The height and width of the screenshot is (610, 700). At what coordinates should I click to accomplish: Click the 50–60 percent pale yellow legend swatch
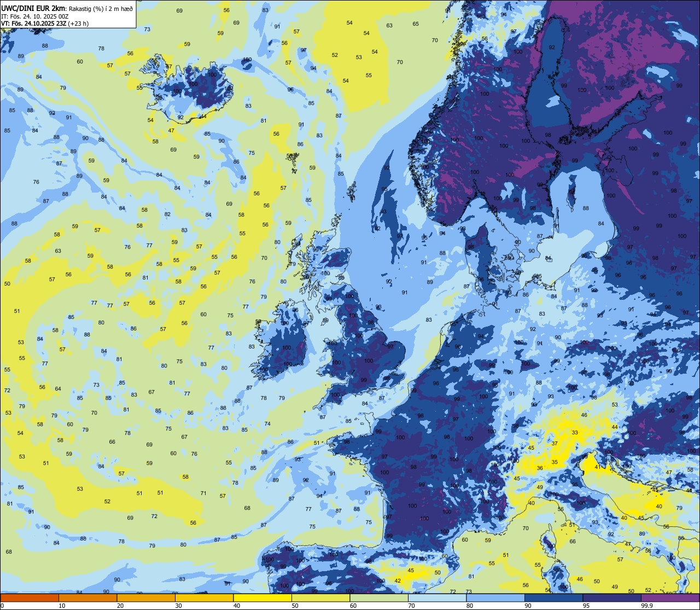tap(320, 597)
